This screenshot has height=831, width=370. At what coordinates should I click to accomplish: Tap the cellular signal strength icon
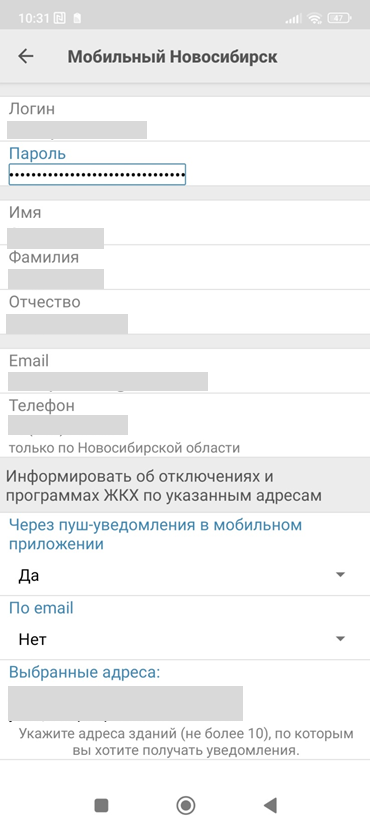[293, 19]
